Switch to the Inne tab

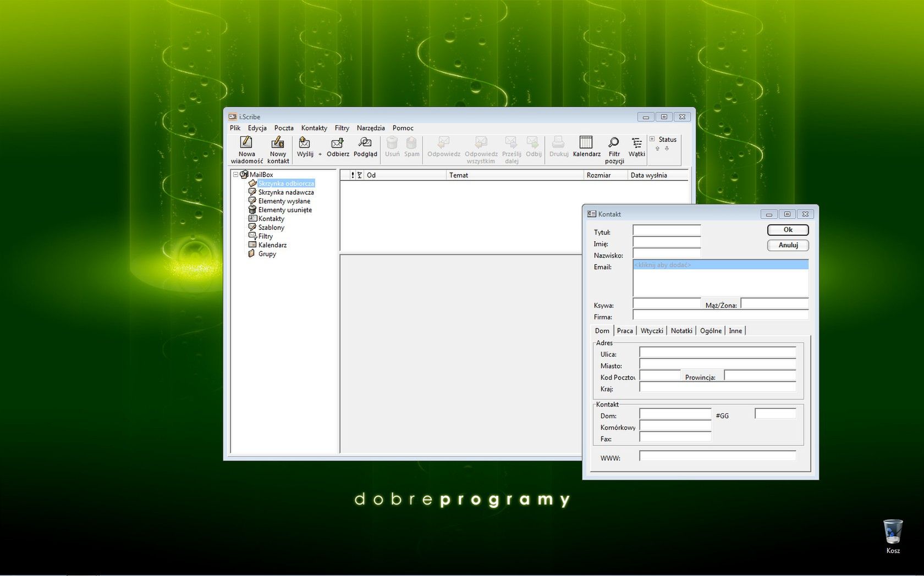click(x=735, y=330)
